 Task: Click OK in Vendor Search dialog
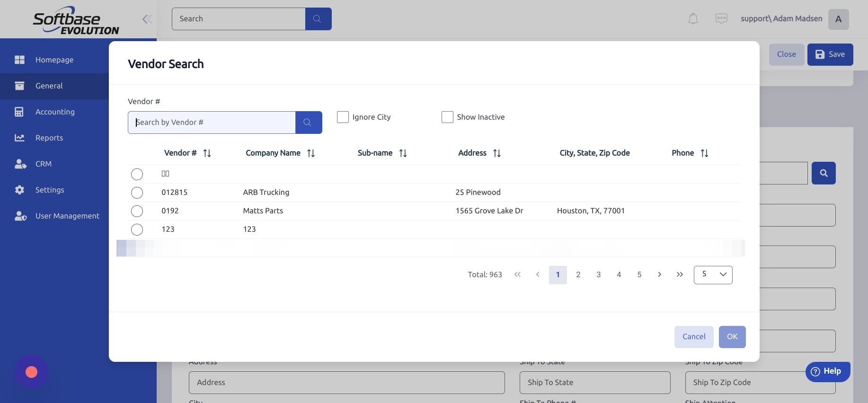[732, 337]
